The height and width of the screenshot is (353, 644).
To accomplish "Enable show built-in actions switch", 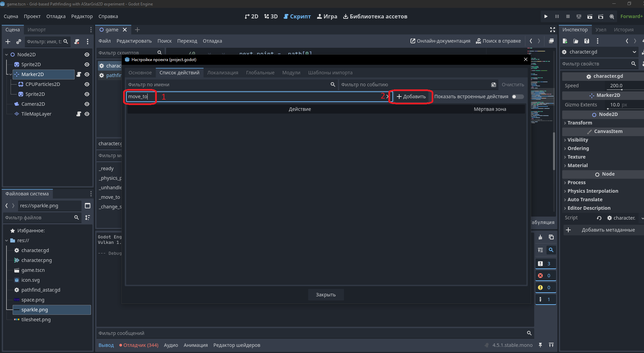I will click(x=518, y=97).
